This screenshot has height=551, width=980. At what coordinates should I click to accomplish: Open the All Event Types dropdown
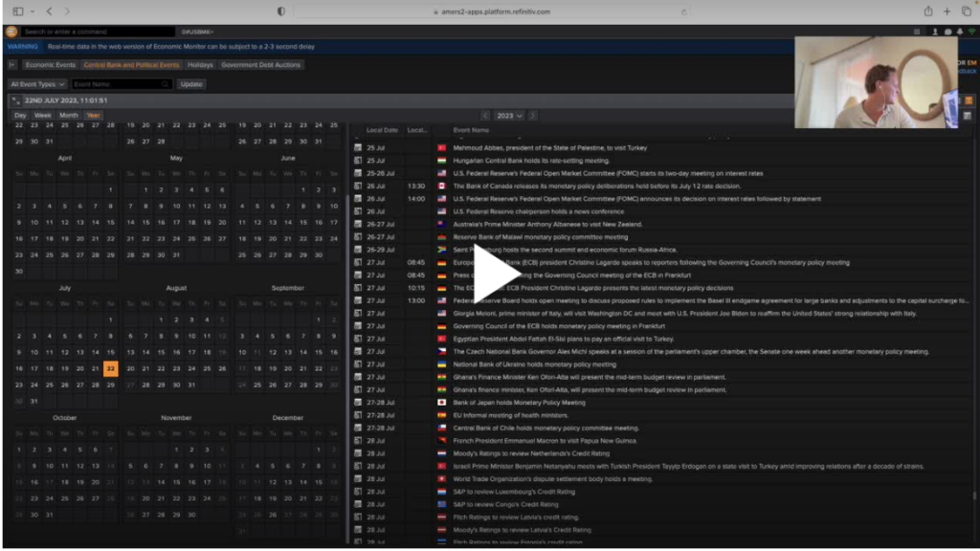37,84
